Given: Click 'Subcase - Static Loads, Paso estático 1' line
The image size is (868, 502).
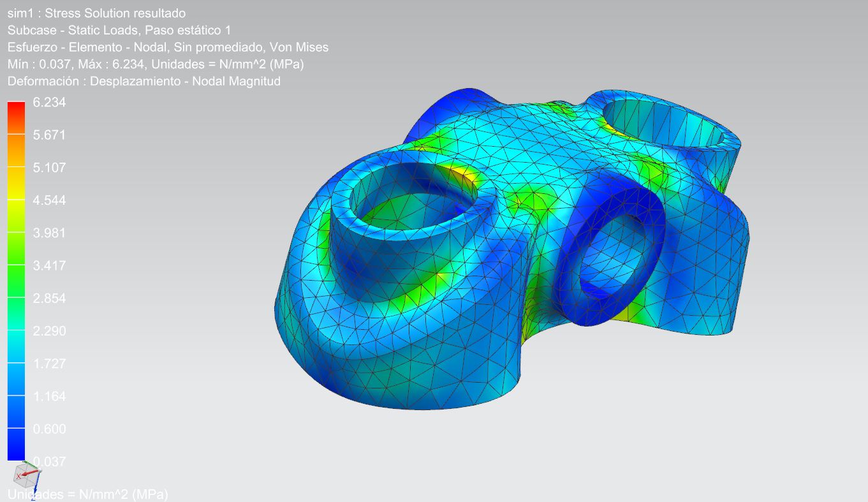Looking at the screenshot, I should point(119,30).
